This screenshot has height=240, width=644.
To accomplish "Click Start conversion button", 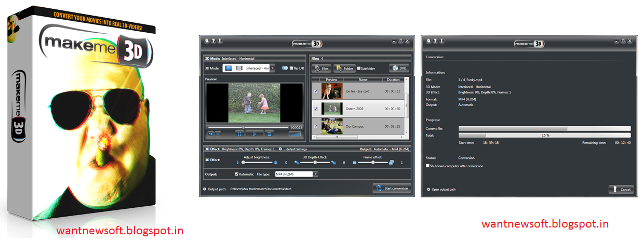I will (x=392, y=188).
